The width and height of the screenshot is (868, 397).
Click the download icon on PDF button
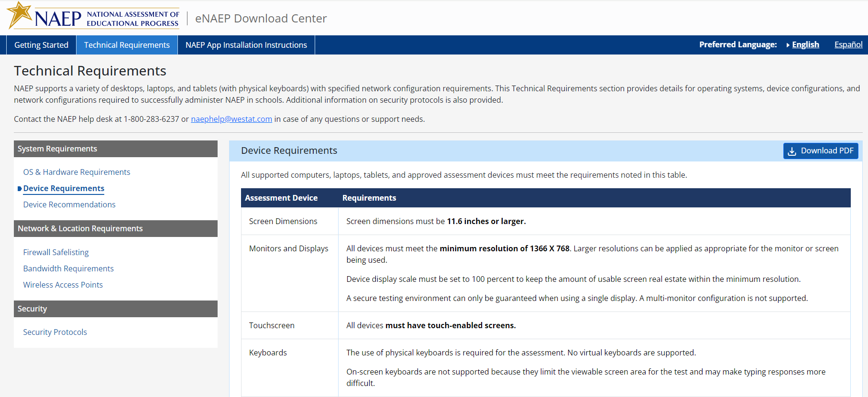(x=792, y=151)
